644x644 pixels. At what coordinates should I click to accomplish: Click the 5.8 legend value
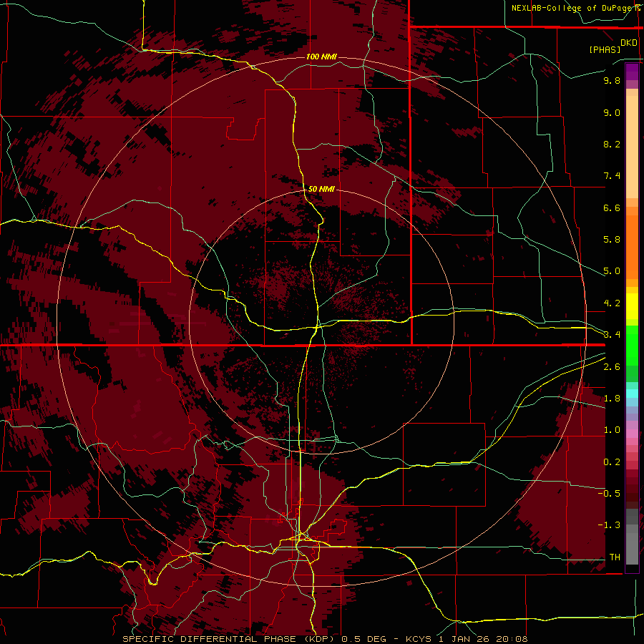(x=612, y=240)
